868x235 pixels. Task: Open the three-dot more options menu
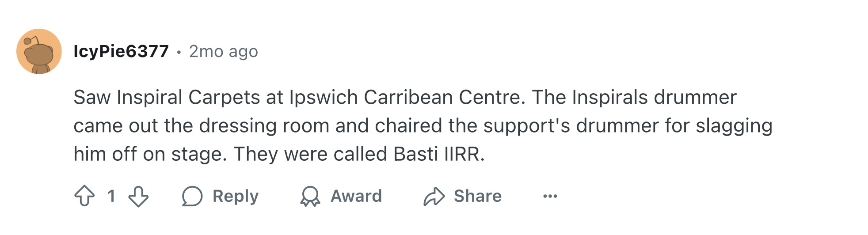pyautogui.click(x=550, y=196)
